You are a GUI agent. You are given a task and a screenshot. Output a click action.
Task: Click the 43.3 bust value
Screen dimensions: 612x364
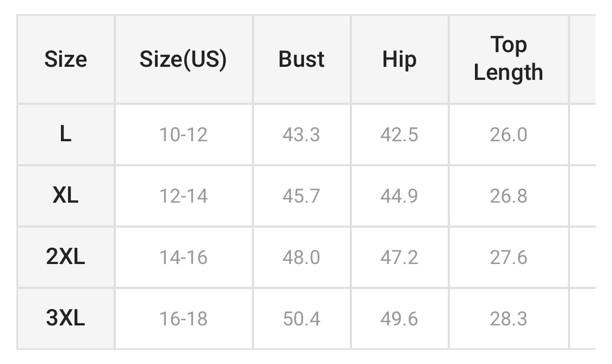click(301, 134)
